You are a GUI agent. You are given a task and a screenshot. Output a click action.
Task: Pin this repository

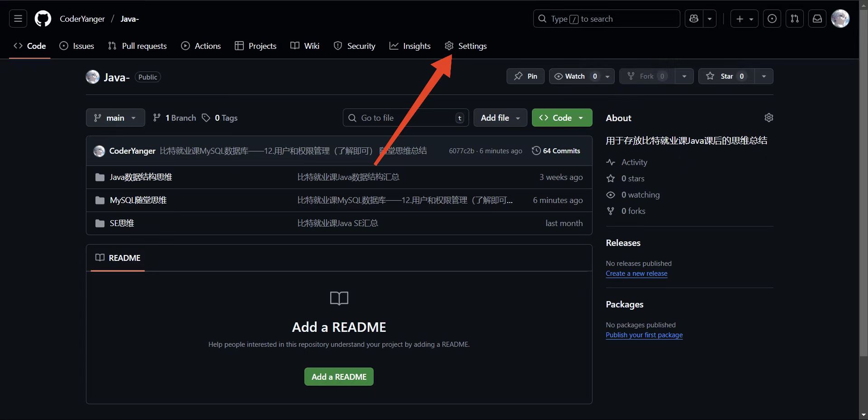coord(526,76)
